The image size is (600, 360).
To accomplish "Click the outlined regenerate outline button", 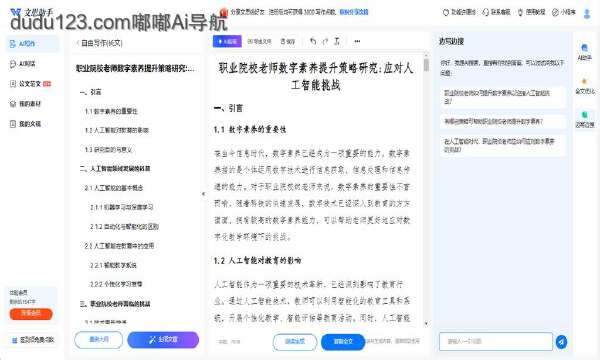I will tap(99, 340).
